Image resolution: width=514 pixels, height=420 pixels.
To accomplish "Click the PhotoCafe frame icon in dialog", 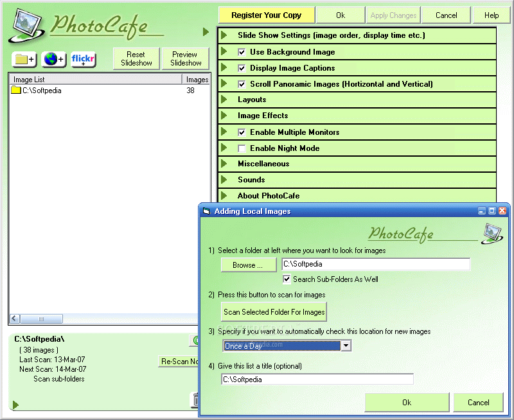I will click(492, 233).
